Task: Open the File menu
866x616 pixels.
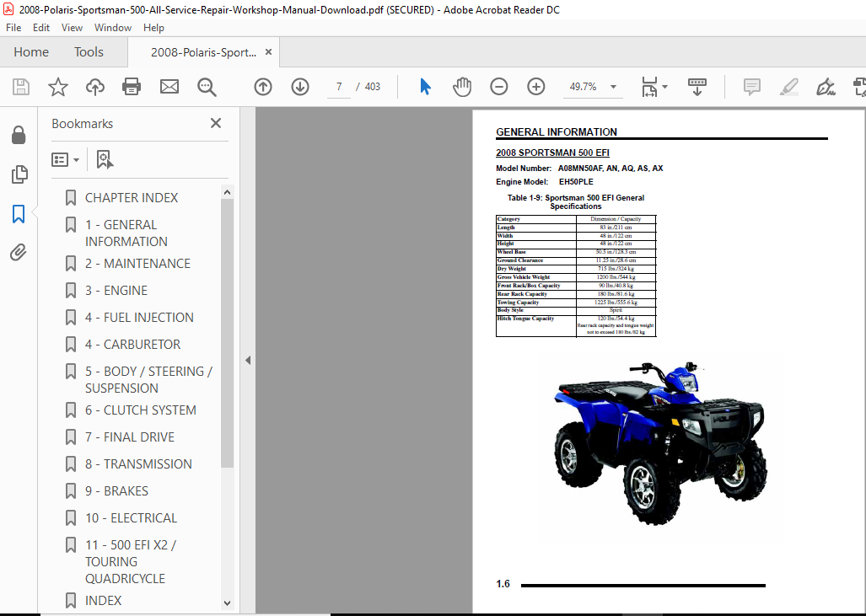Action: [x=13, y=28]
